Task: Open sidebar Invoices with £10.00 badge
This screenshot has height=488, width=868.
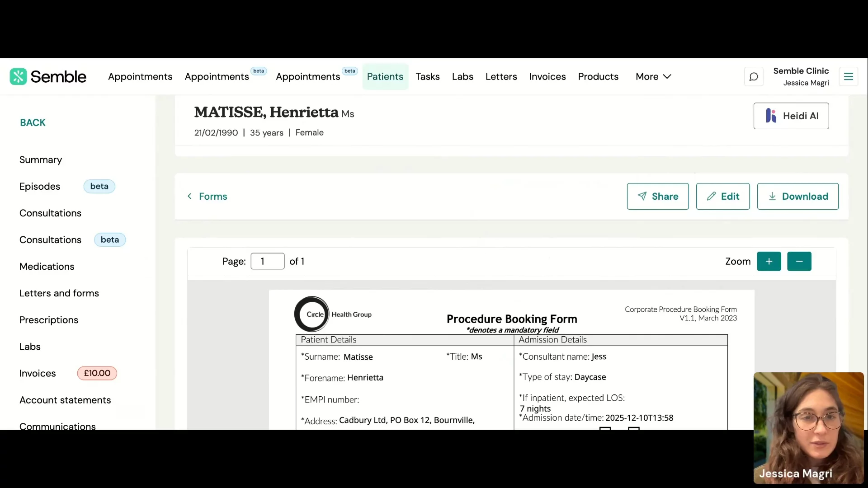Action: coord(38,373)
